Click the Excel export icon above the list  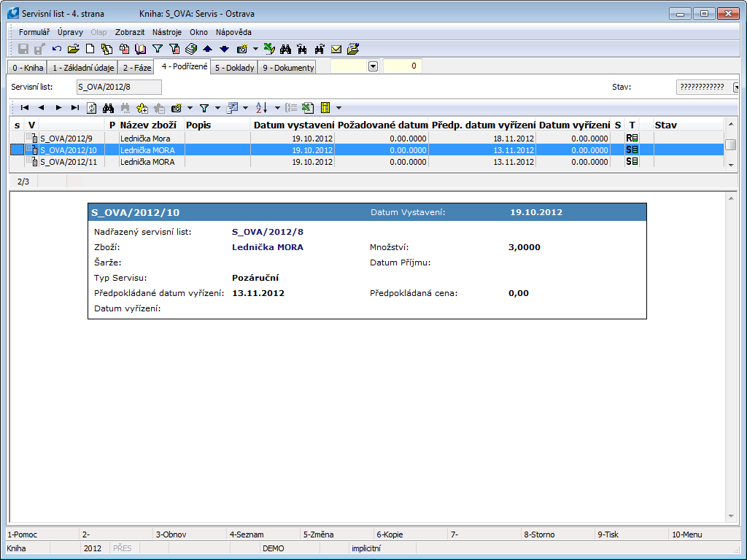click(x=308, y=107)
